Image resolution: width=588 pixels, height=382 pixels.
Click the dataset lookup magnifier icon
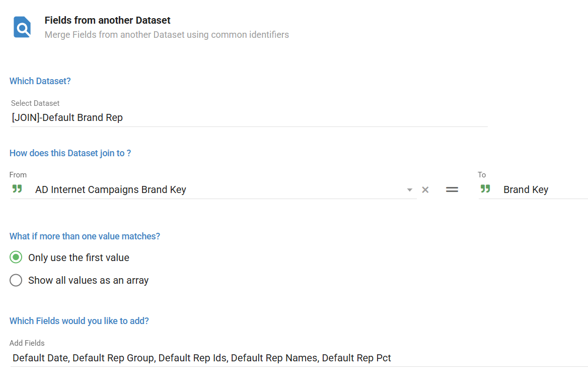coord(22,27)
